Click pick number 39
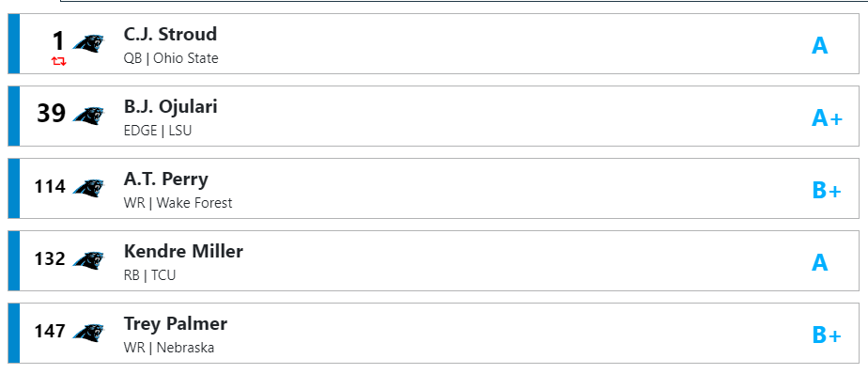Screen dimensions: 868x374 52,114
